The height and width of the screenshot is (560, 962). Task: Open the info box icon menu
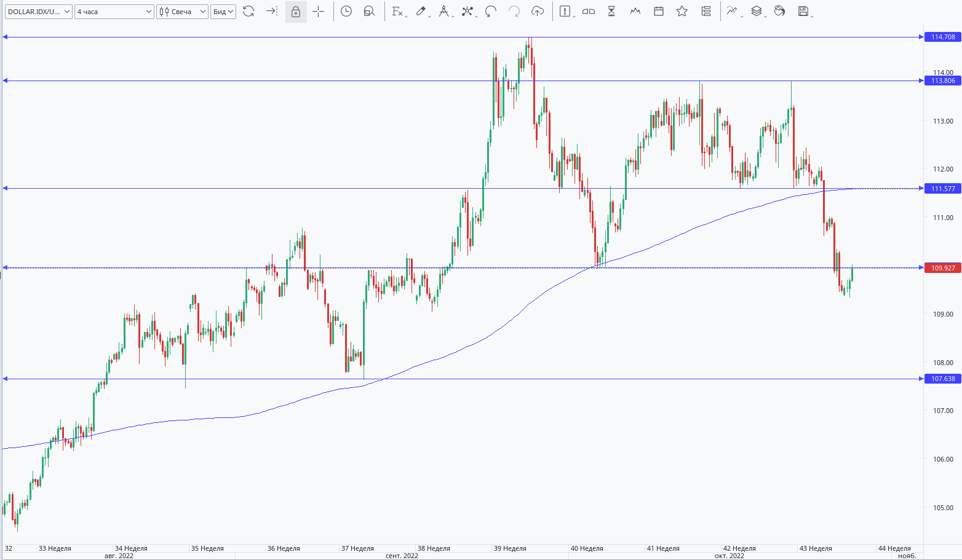[x=566, y=11]
